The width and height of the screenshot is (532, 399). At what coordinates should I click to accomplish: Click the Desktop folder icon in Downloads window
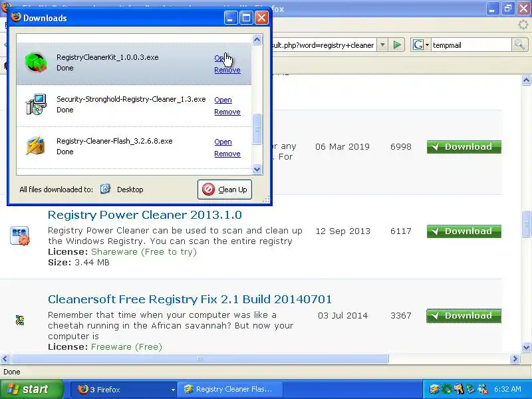pos(105,189)
